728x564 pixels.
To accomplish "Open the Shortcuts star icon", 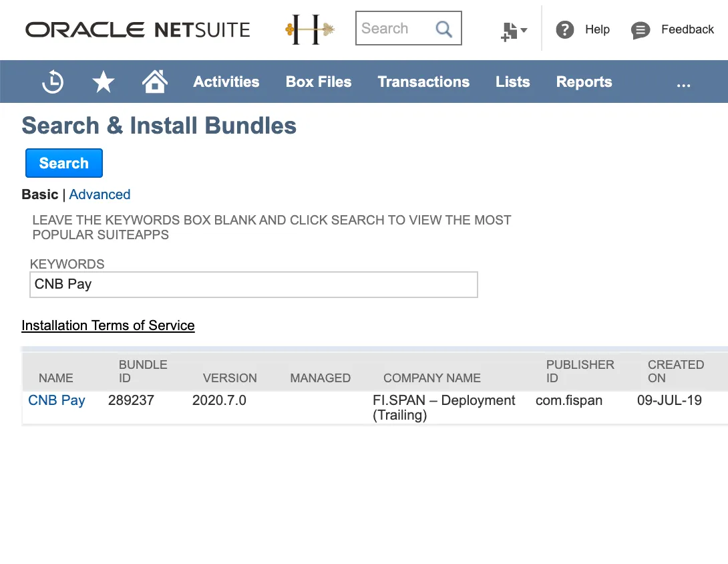I will click(x=103, y=82).
